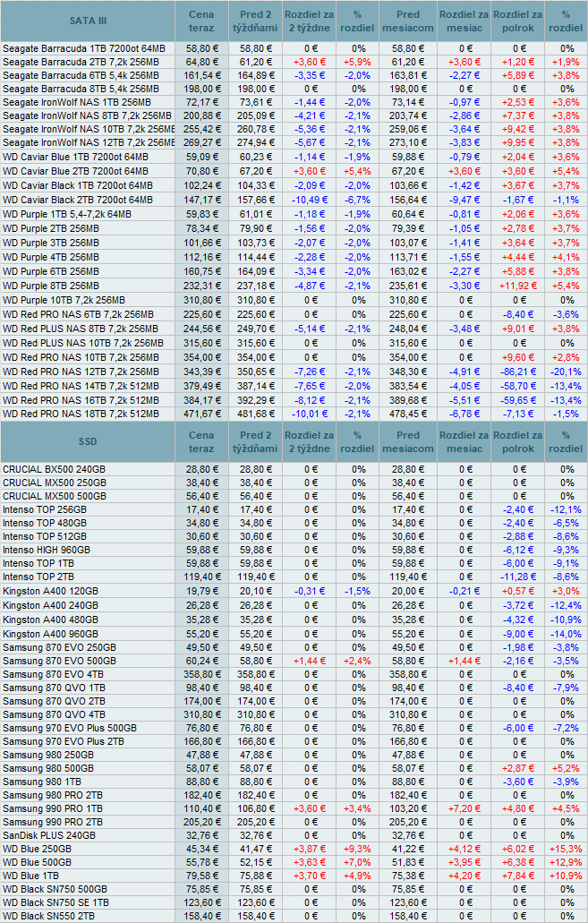Click CRUCIAL MX500 250GB row name
This screenshot has height=923, width=588.
(55, 483)
